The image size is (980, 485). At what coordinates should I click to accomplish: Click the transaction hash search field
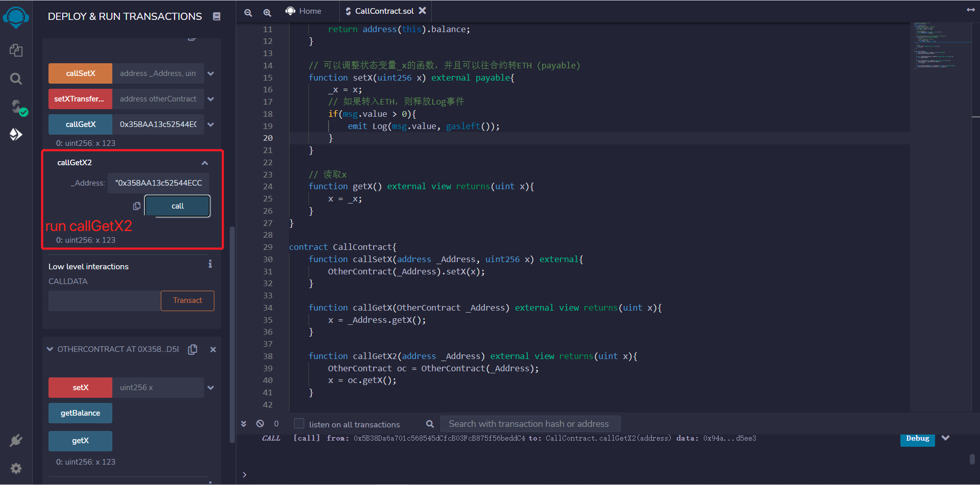coord(530,423)
